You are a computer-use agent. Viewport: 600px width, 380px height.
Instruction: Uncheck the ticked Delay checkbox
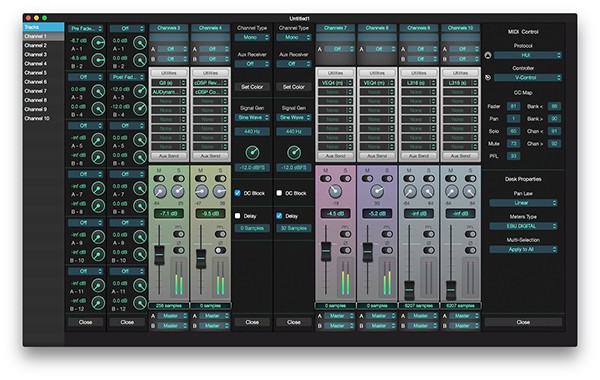coord(279,216)
